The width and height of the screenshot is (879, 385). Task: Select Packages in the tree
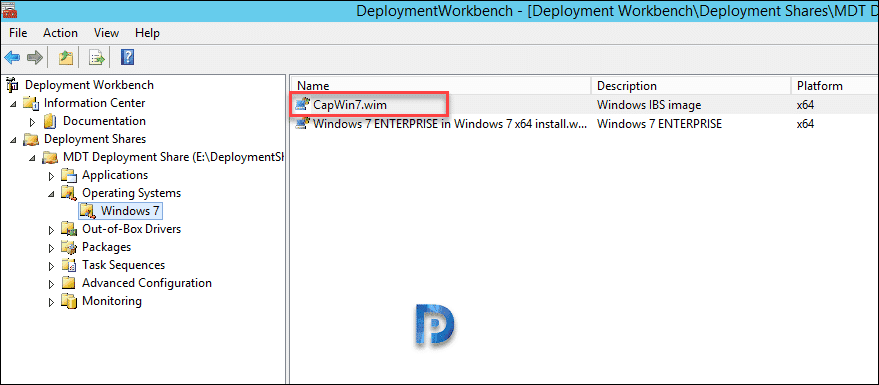click(107, 247)
